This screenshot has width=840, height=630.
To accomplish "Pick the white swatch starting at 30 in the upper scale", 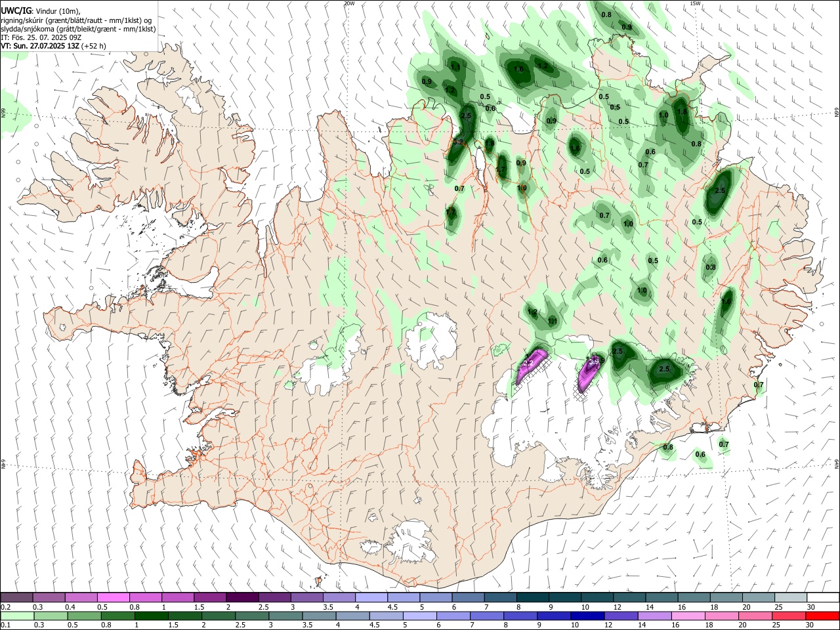I will pyautogui.click(x=823, y=597).
